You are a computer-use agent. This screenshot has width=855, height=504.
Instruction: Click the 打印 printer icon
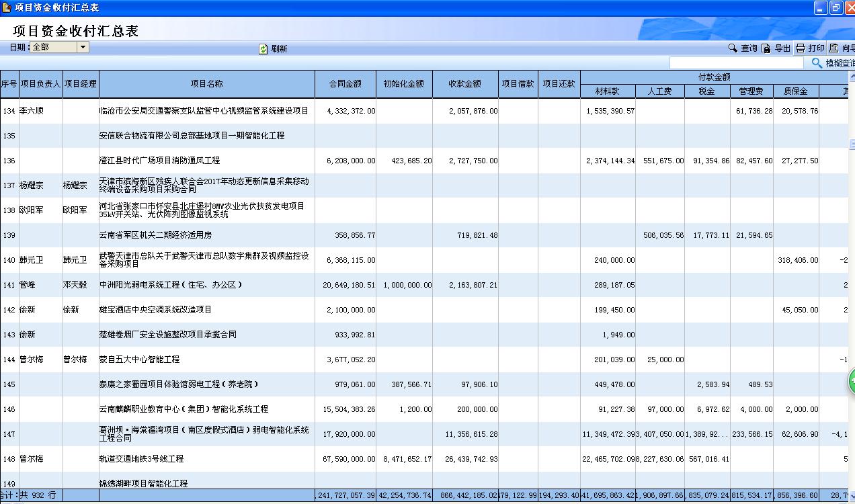click(800, 48)
